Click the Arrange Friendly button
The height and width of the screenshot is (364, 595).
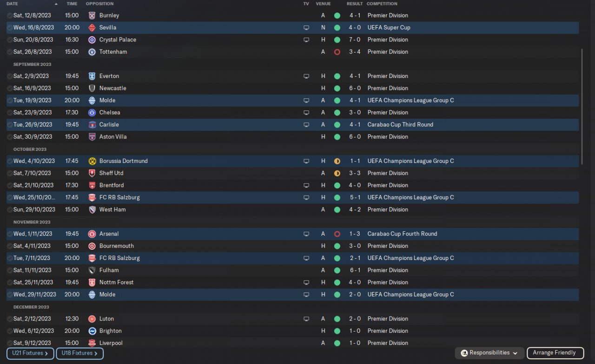(x=555, y=353)
